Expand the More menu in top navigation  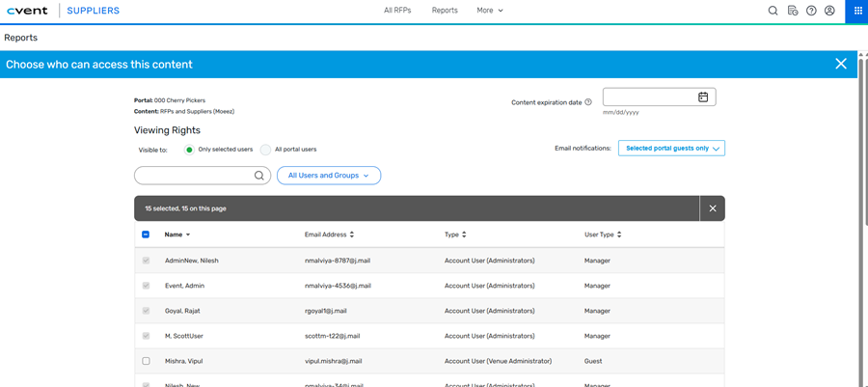(490, 11)
